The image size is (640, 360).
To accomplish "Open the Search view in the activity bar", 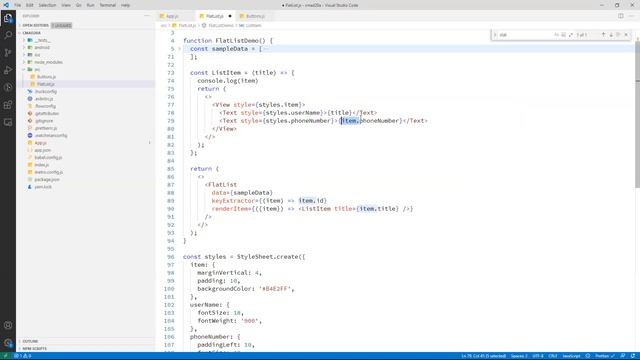I will pos(8,35).
